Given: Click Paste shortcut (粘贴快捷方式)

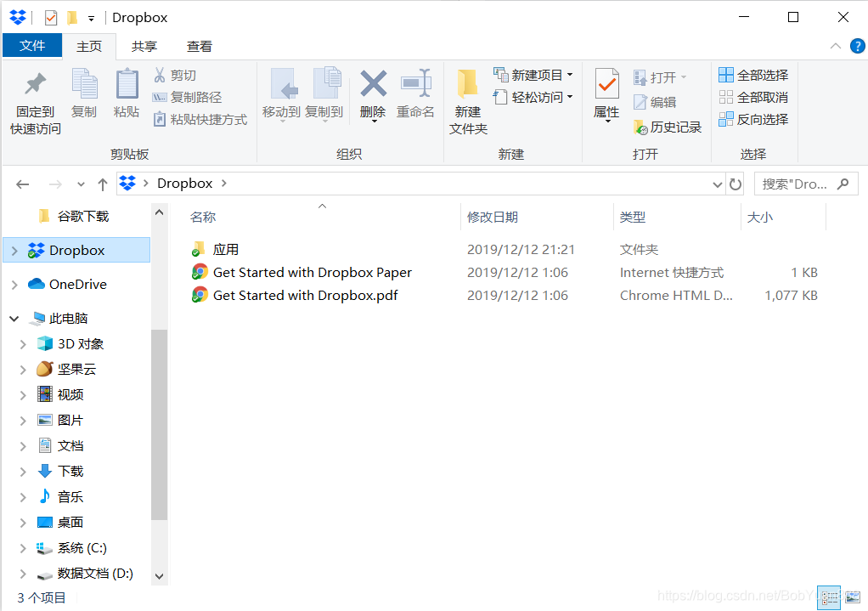Looking at the screenshot, I should (x=200, y=120).
